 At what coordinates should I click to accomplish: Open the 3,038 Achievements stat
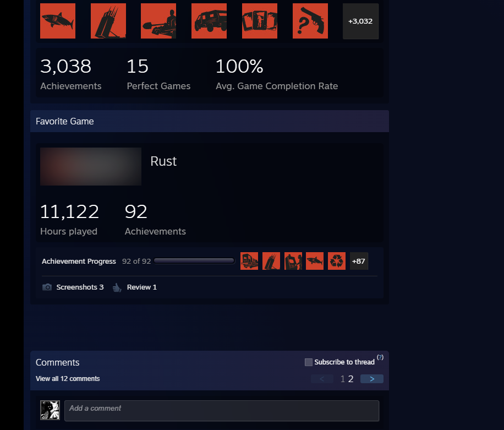71,74
